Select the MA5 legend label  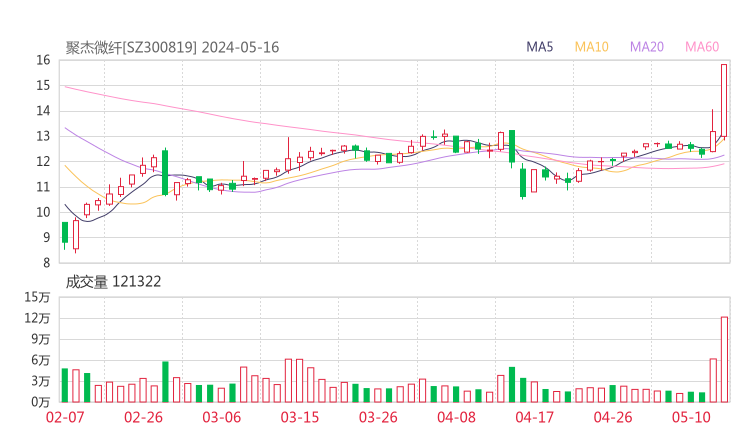539,47
